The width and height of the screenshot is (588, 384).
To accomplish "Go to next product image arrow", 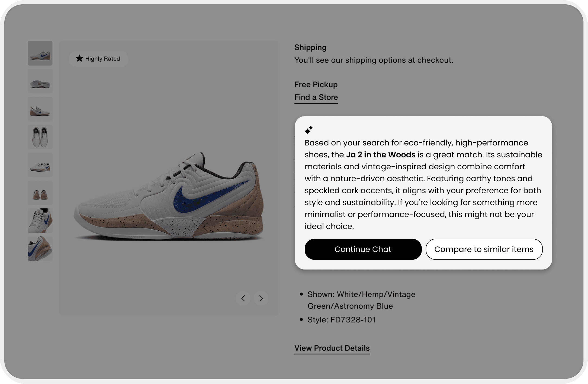I will pos(261,298).
